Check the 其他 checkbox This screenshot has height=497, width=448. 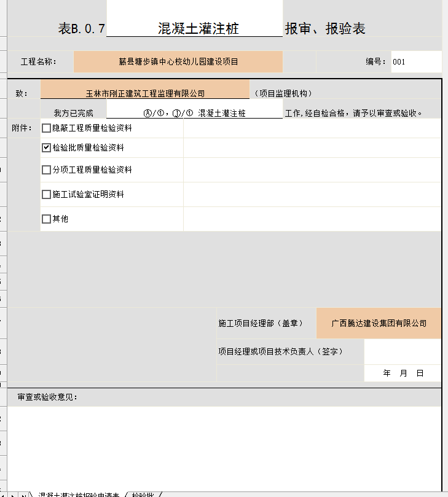(46, 219)
